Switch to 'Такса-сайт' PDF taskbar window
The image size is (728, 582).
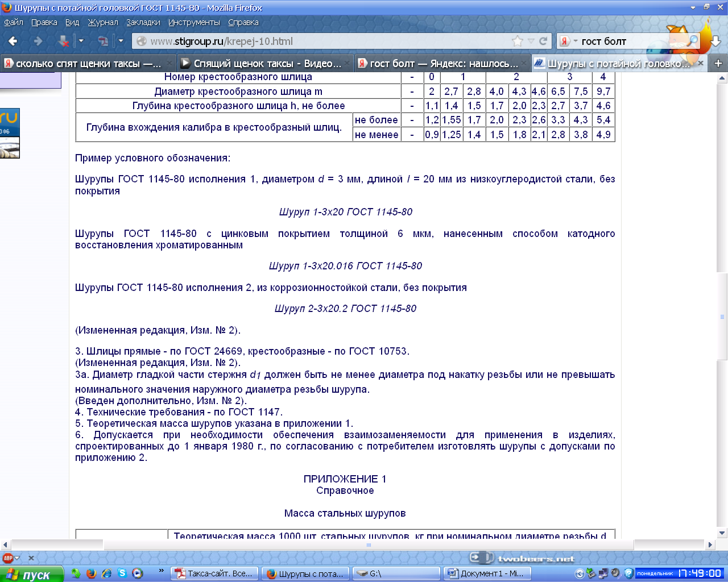click(x=215, y=573)
